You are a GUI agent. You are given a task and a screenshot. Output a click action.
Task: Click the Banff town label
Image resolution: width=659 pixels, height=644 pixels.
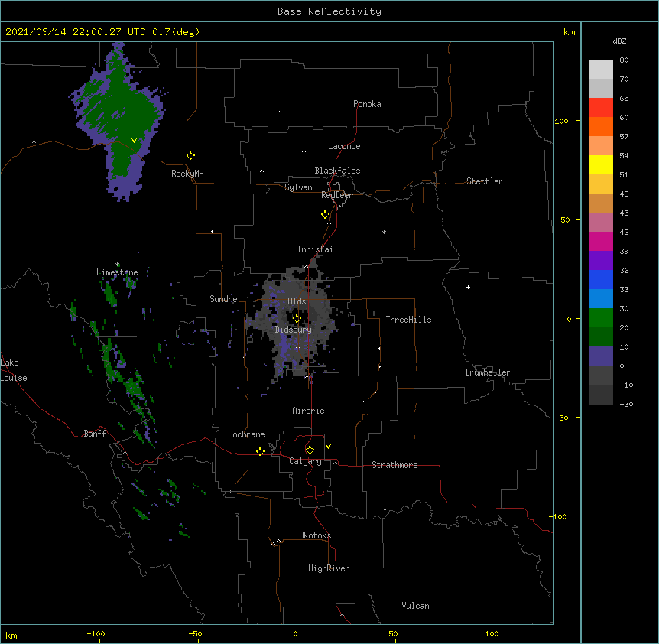pyautogui.click(x=95, y=434)
